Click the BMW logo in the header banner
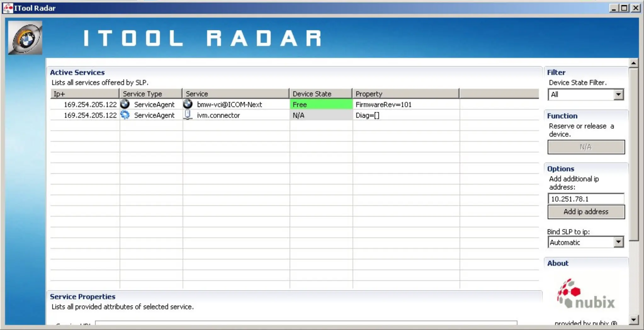Screen dimensions: 644x330 (25, 37)
